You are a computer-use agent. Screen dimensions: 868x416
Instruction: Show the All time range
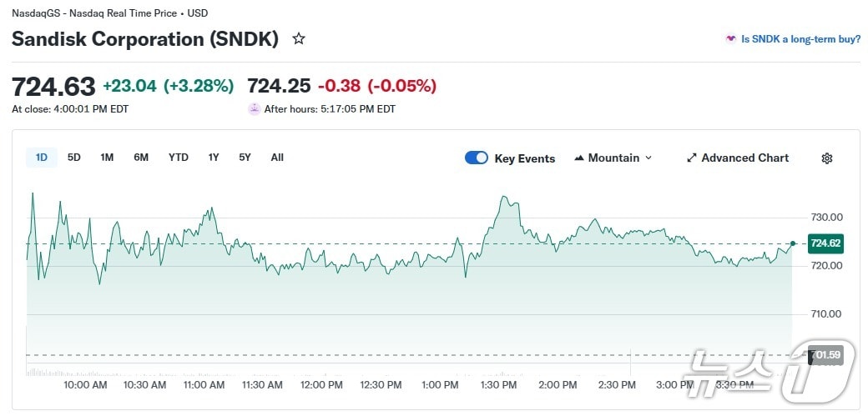277,158
